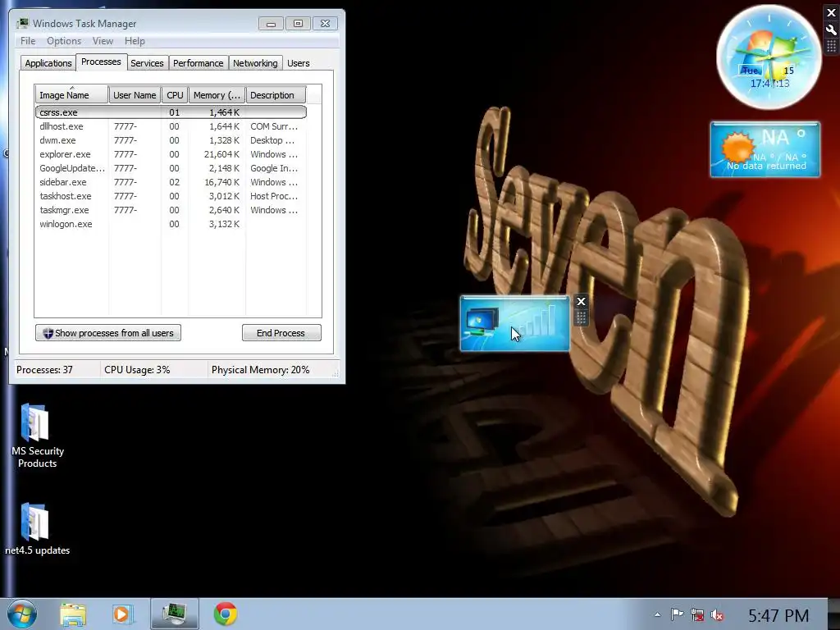
Task: Open the Options menu
Action: (x=64, y=41)
